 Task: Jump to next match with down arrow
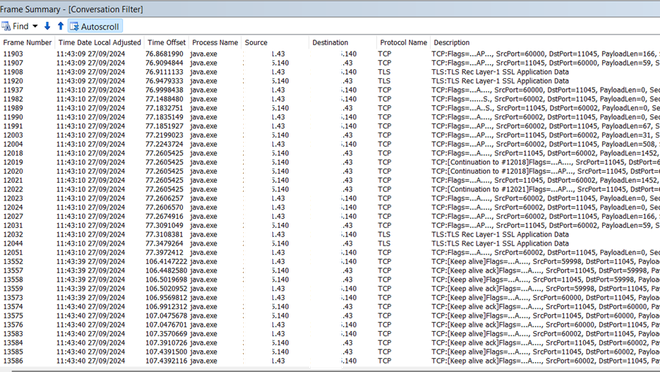(x=47, y=26)
